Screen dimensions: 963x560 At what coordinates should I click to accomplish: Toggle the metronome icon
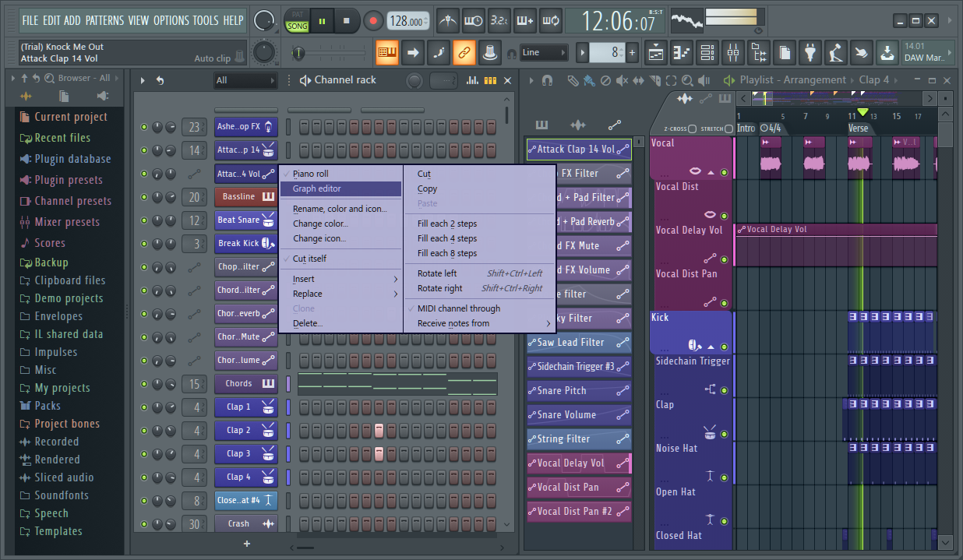(447, 21)
